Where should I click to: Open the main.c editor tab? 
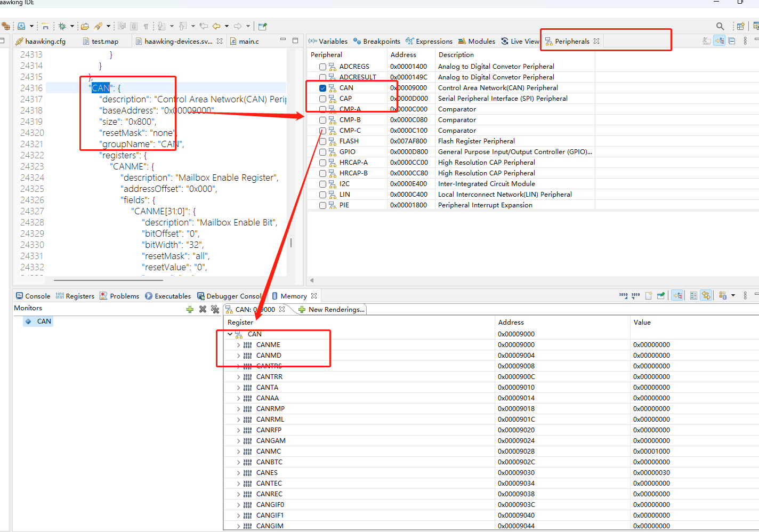tap(245, 41)
